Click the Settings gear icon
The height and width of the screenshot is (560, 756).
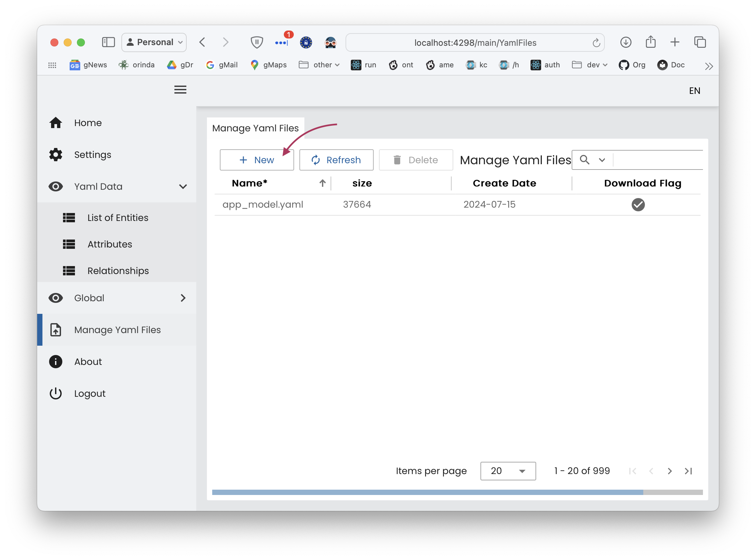click(56, 154)
